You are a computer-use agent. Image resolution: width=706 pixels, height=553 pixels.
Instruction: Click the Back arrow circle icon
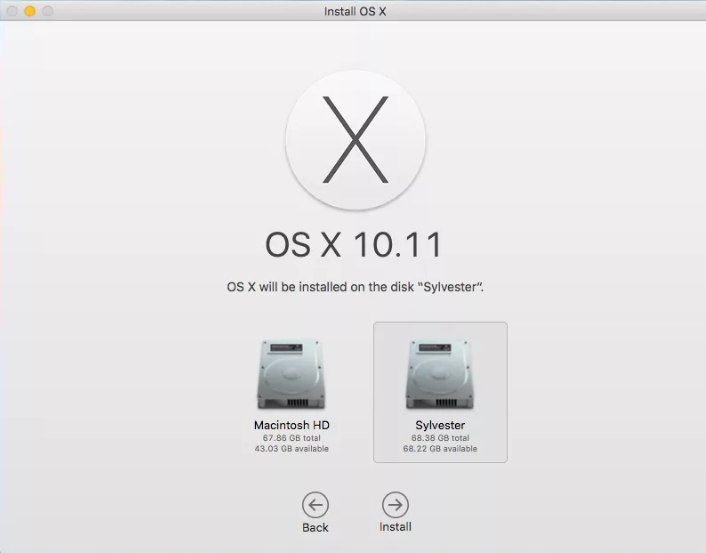click(x=315, y=505)
